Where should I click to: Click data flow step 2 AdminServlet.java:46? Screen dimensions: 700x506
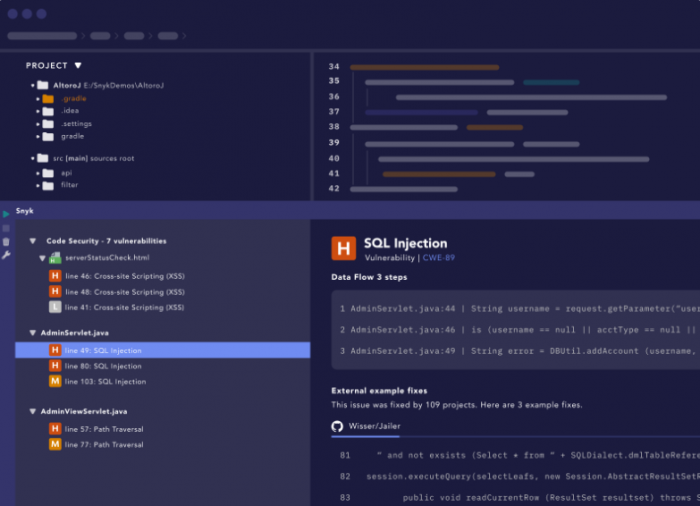(x=520, y=330)
